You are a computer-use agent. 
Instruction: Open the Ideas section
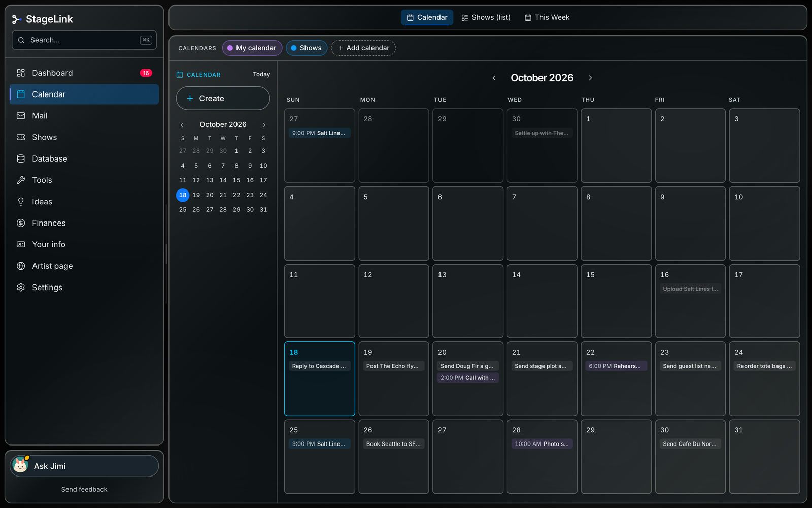click(x=84, y=202)
